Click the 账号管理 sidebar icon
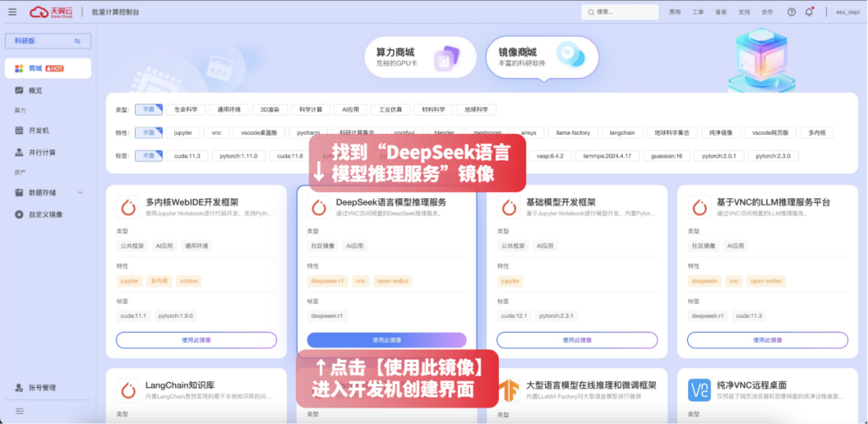This screenshot has height=424, width=868. point(18,388)
